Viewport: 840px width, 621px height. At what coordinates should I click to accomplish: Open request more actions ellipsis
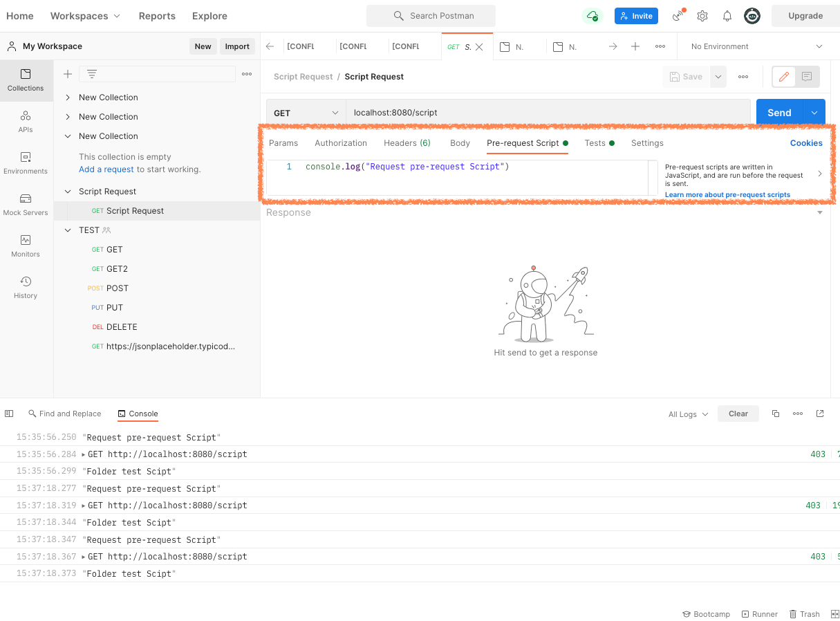(743, 77)
